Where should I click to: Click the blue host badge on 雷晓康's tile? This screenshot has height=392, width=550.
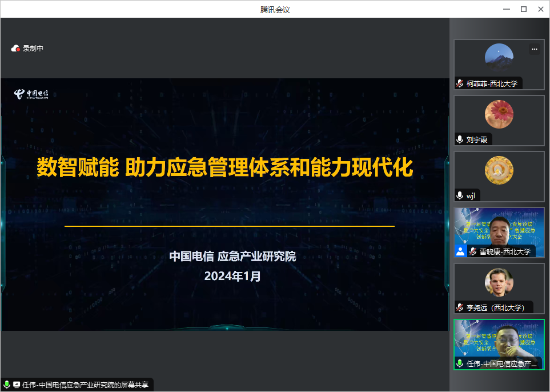(460, 251)
